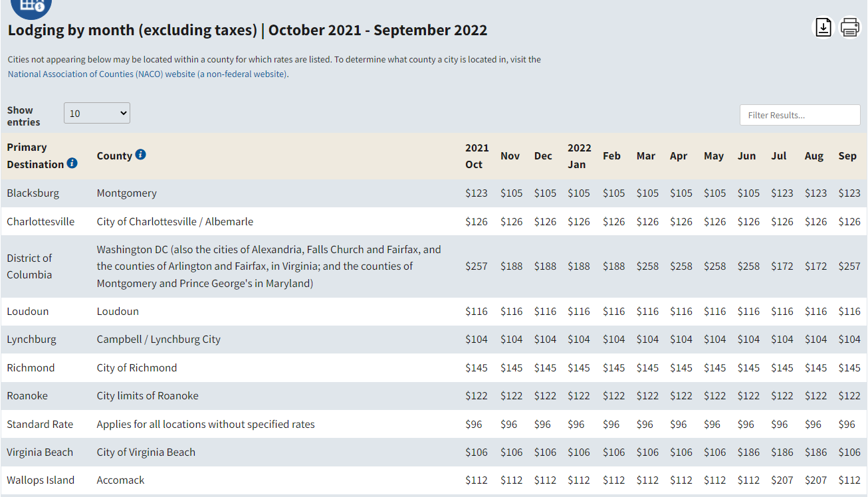The width and height of the screenshot is (868, 497).
Task: Select the District of Columbia destination cell
Action: 29,266
